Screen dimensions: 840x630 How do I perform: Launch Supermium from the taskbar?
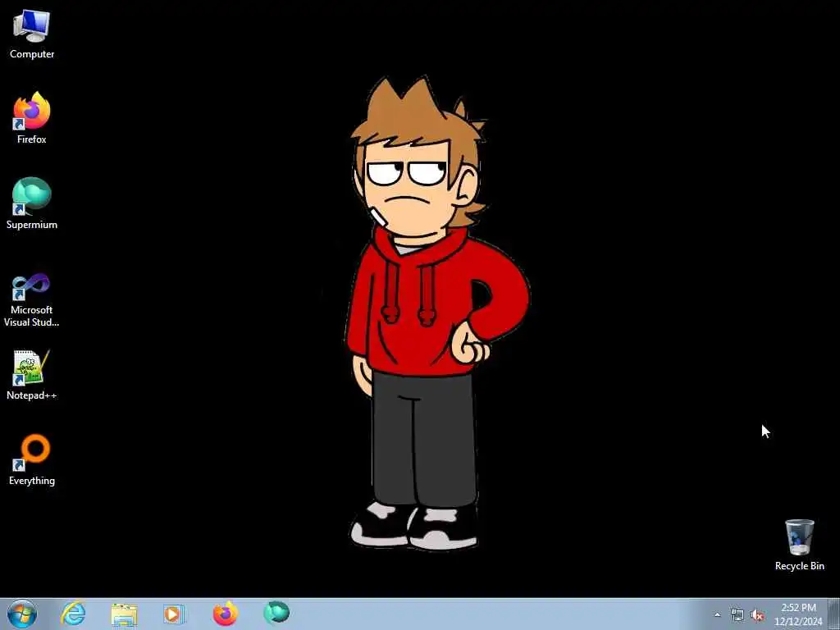(276, 614)
